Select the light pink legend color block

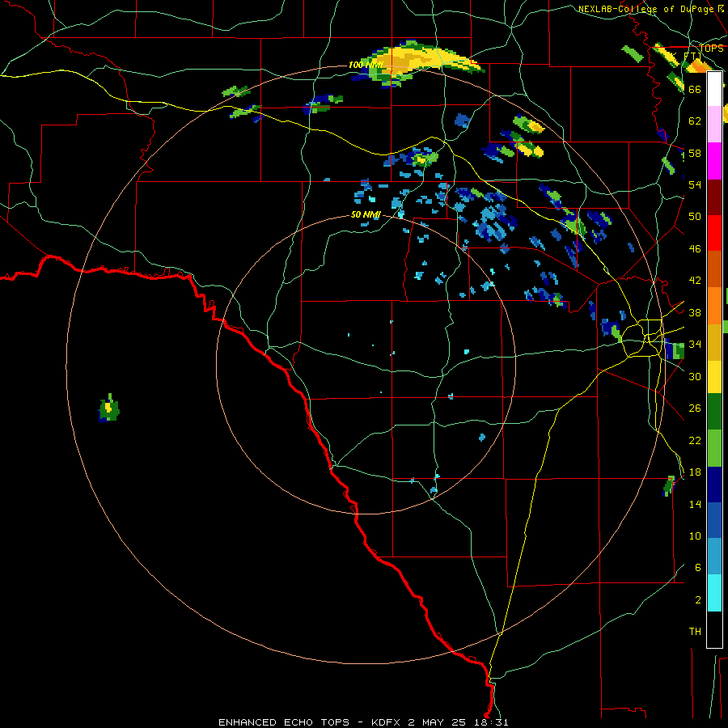click(x=714, y=125)
